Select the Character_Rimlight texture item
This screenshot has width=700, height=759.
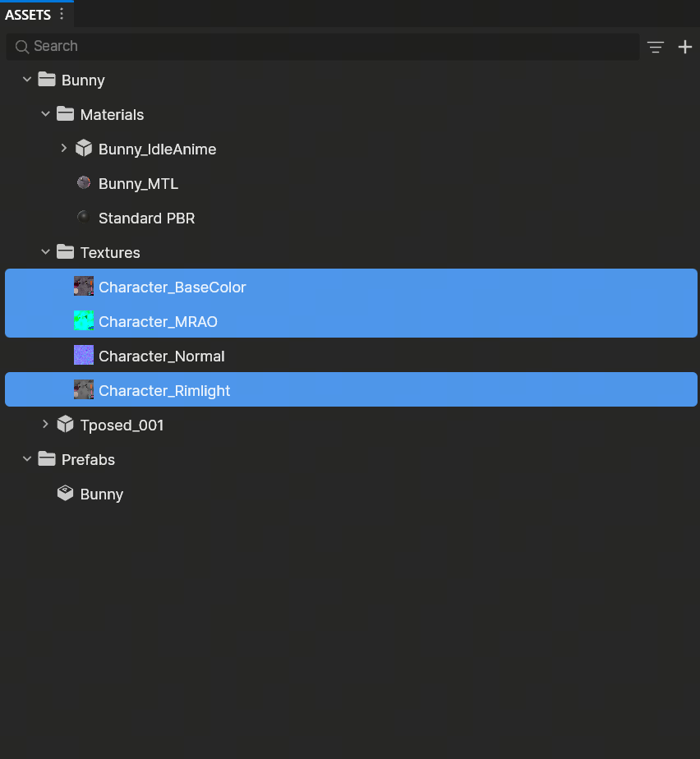click(x=164, y=391)
